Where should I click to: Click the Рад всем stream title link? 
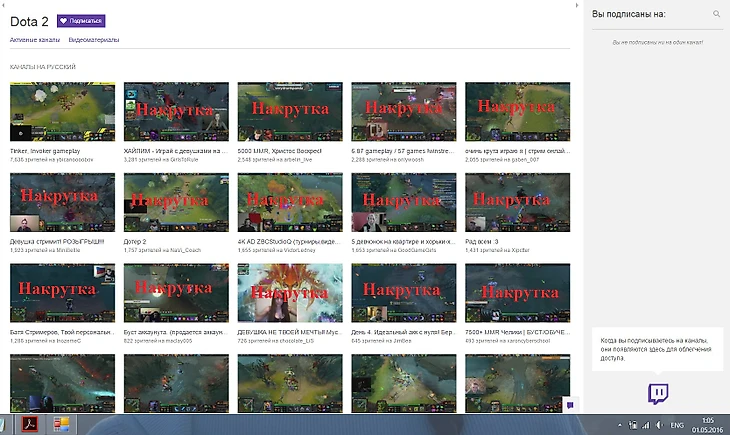485,241
